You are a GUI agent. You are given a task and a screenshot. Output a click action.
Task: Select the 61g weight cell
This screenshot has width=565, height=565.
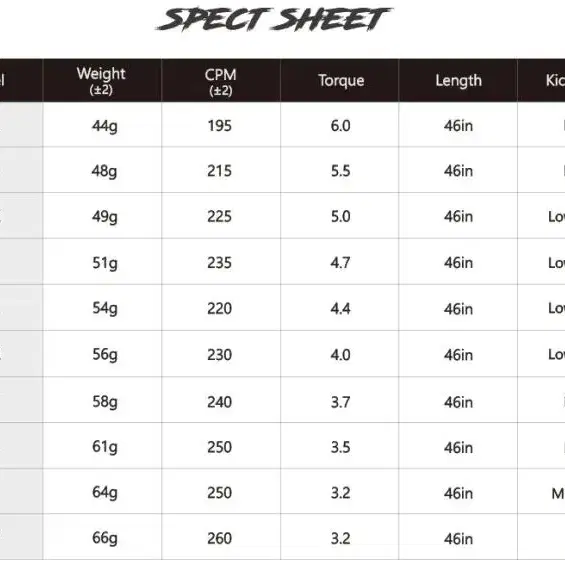point(105,447)
